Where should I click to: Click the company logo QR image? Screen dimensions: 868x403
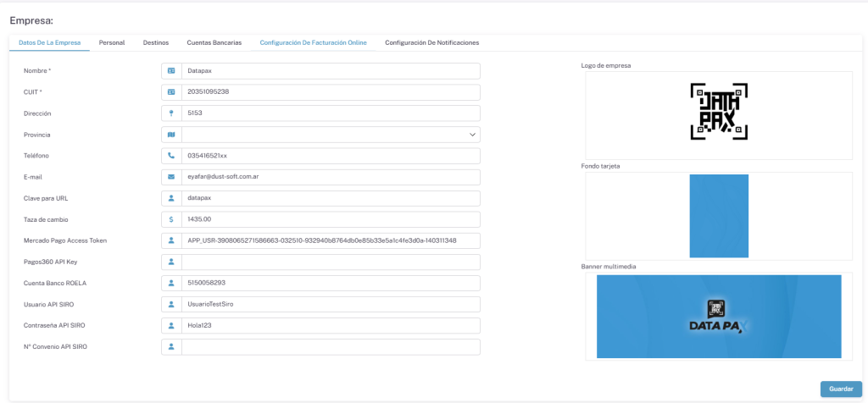coord(718,111)
